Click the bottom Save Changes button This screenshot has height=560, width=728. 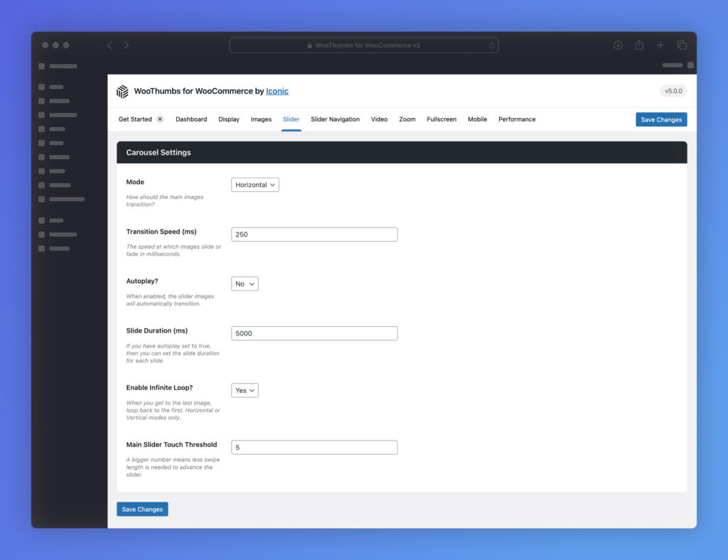(142, 509)
